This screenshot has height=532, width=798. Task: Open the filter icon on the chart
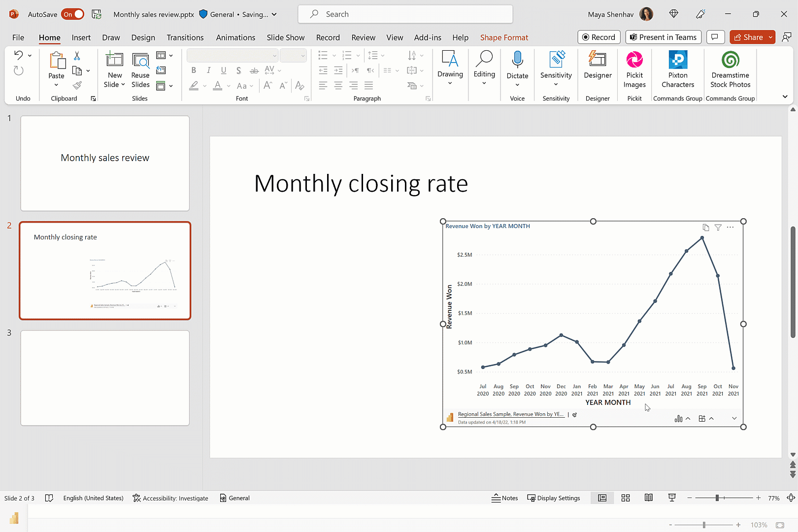coord(718,227)
